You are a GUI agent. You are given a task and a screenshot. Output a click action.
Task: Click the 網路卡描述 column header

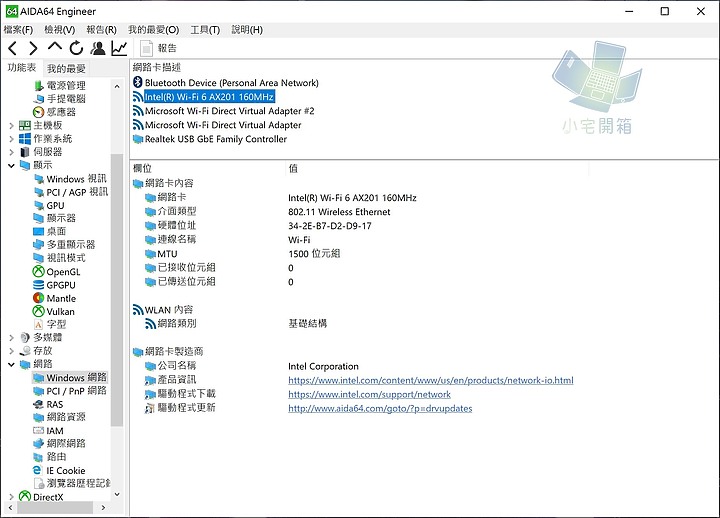pos(157,68)
